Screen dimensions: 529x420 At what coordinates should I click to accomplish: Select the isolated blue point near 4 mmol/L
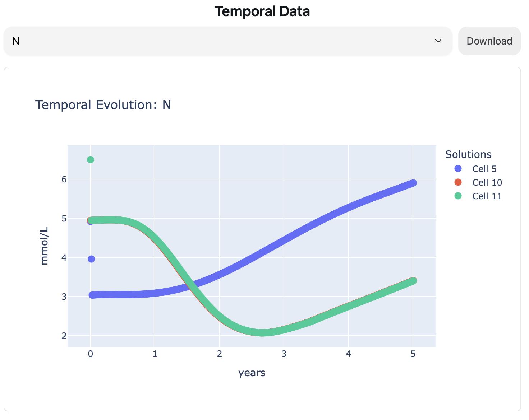91,259
